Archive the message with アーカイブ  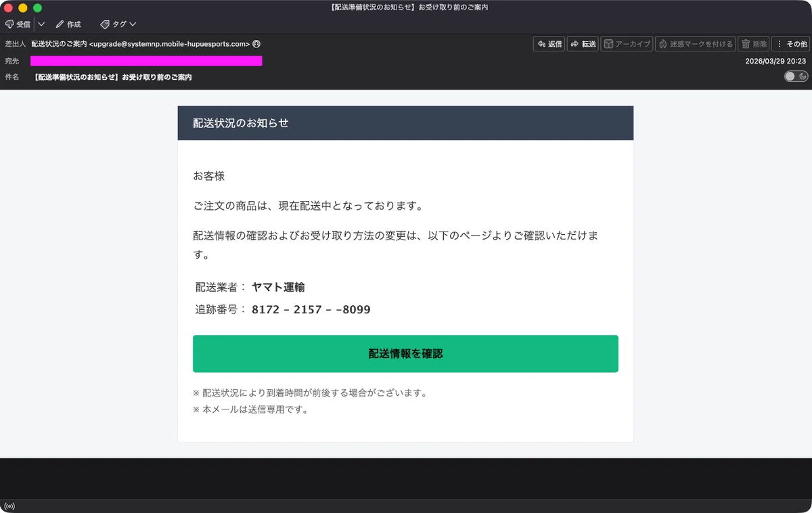point(627,44)
